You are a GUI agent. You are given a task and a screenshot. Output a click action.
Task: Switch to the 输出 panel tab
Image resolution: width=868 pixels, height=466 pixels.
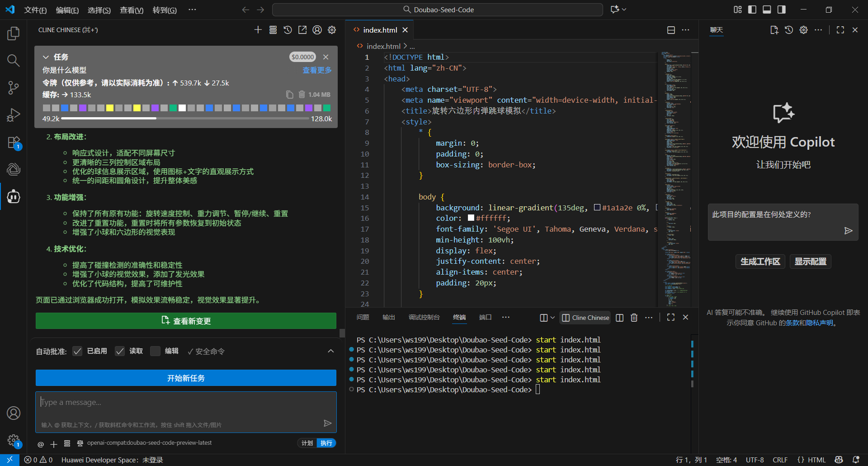388,318
